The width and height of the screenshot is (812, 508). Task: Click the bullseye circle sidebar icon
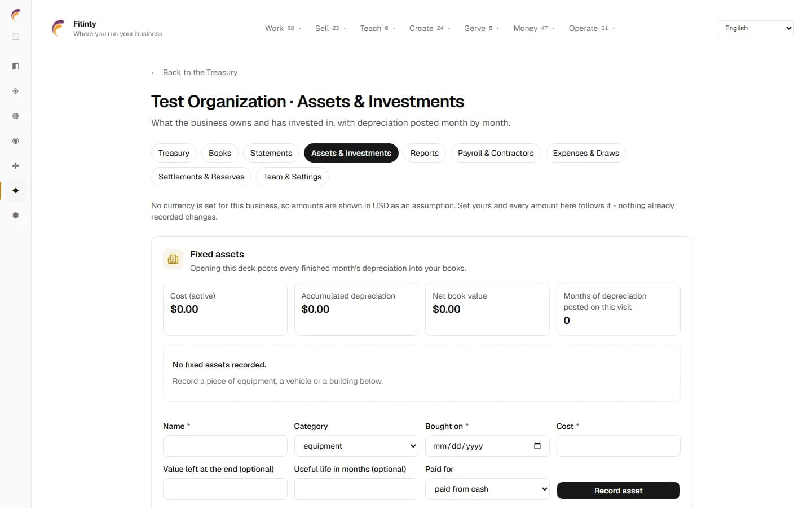pyautogui.click(x=16, y=141)
